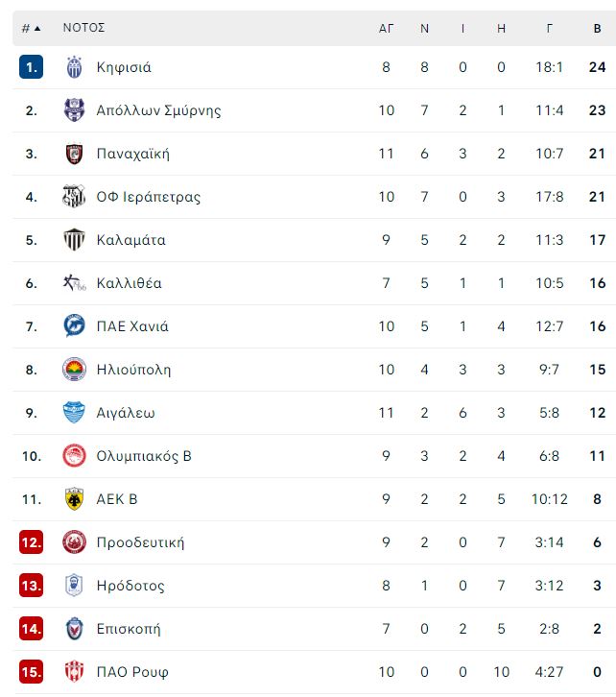616x697 pixels.
Task: Open the Παναχαϊκή crest icon
Action: coord(74,154)
